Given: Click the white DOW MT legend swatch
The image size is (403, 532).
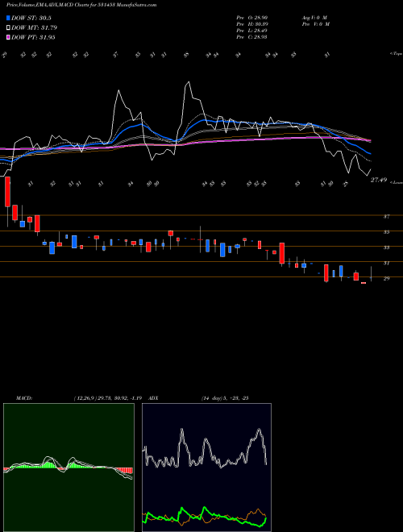Looking at the screenshot, I should 8,28.
